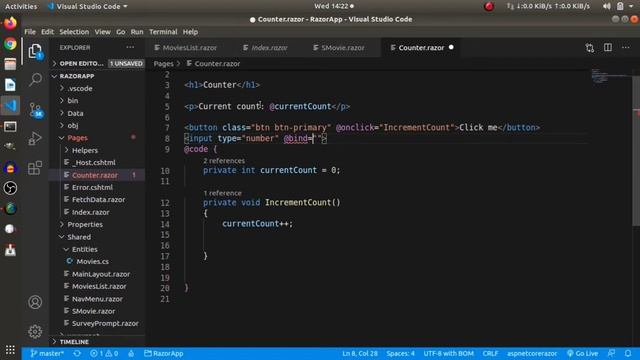The height and width of the screenshot is (360, 640).
Task: Click the feedback icon in status bar
Action: (x=611, y=353)
